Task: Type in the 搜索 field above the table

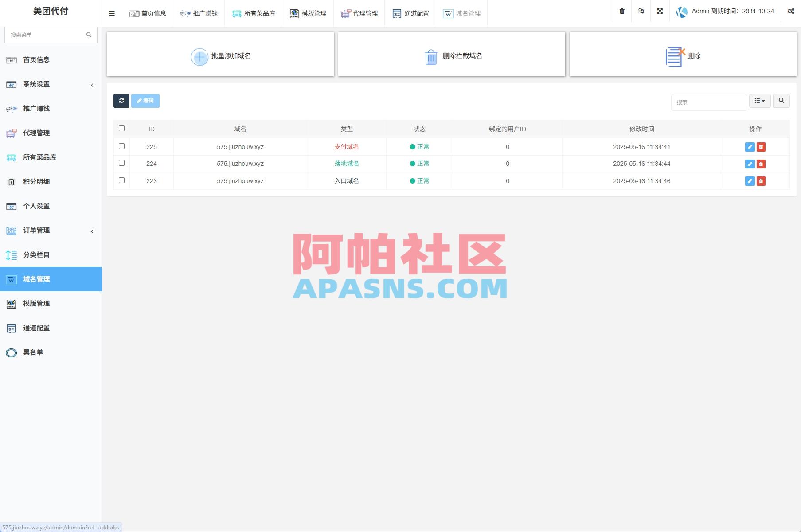Action: pyautogui.click(x=708, y=102)
